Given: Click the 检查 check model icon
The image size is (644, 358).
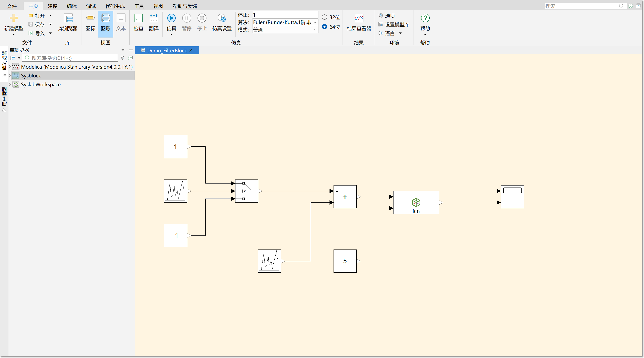Looking at the screenshot, I should coord(139,18).
